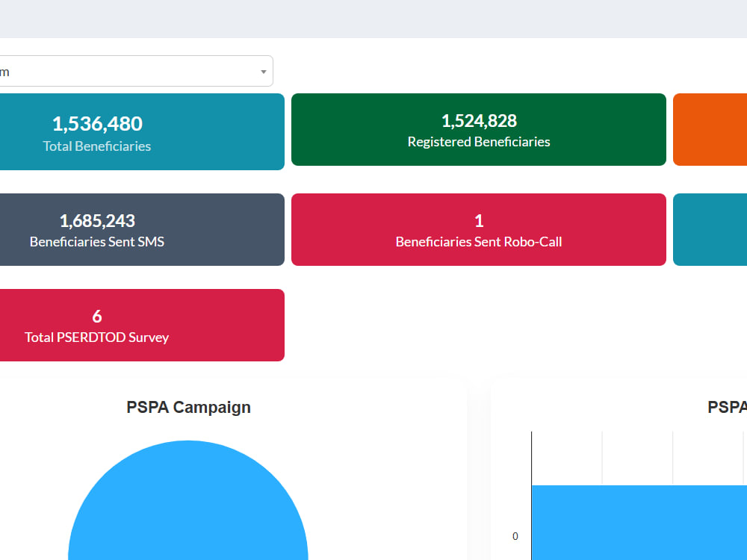
Task: Click the blue bar in the bar chart
Action: pyautogui.click(x=639, y=523)
